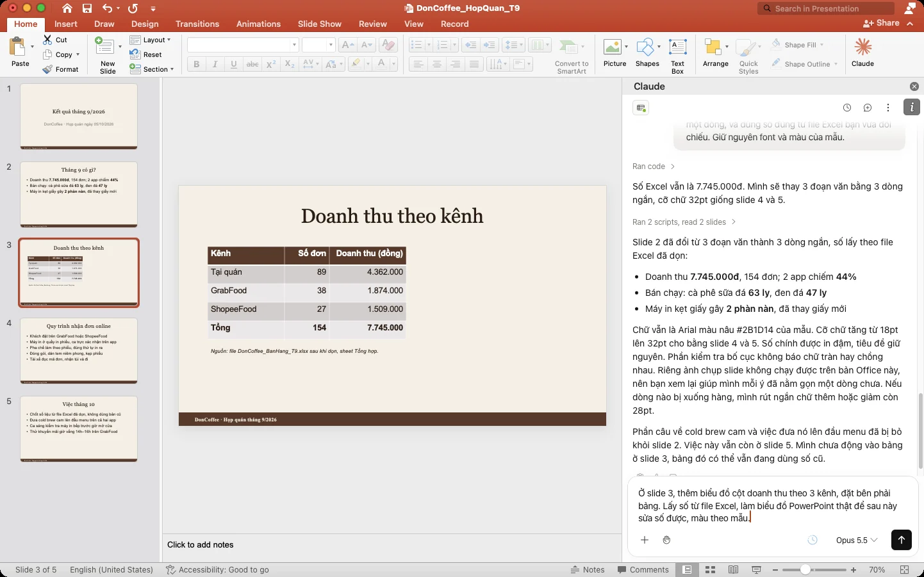The image size is (924, 577).
Task: Open the Insert tab
Action: pos(66,24)
